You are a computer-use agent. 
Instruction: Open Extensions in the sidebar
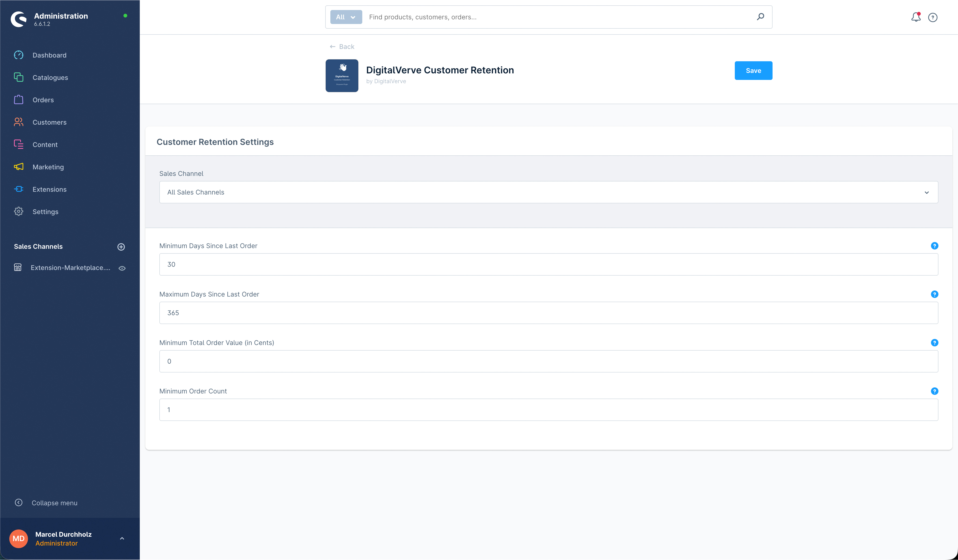49,189
